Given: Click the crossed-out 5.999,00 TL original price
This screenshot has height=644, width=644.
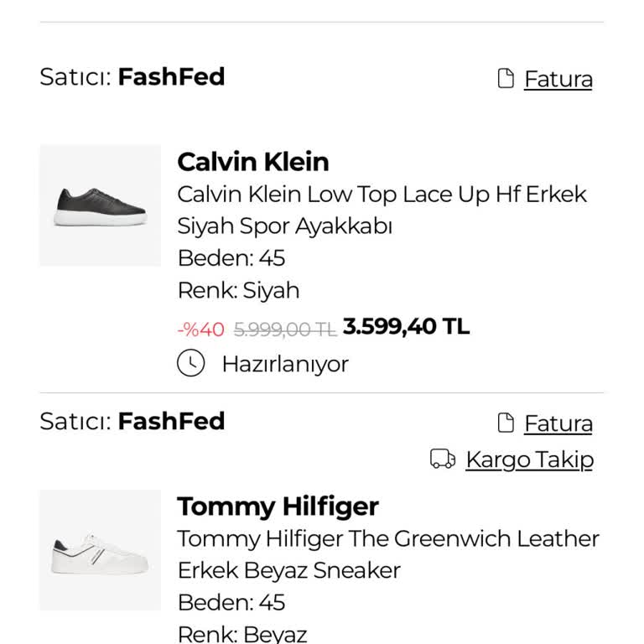Looking at the screenshot, I should [x=284, y=330].
